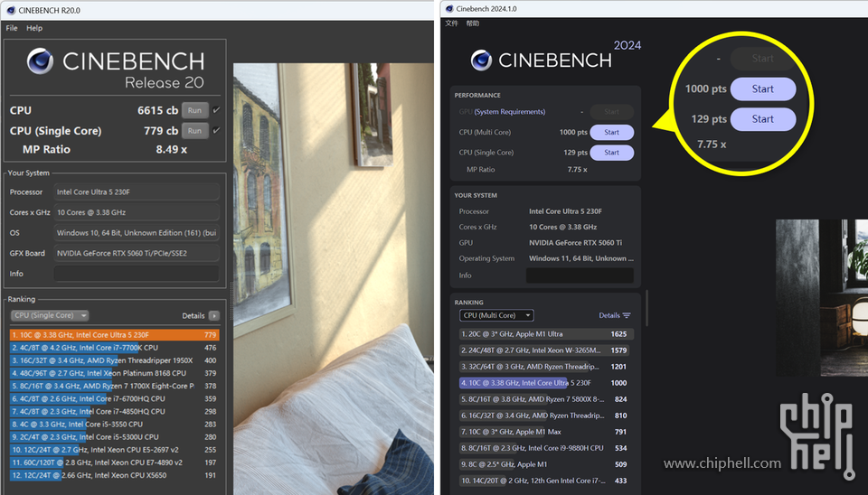The image size is (868, 495).
Task: Start the CPU (Multi Core) test in Cinebench 2024
Action: (x=611, y=133)
